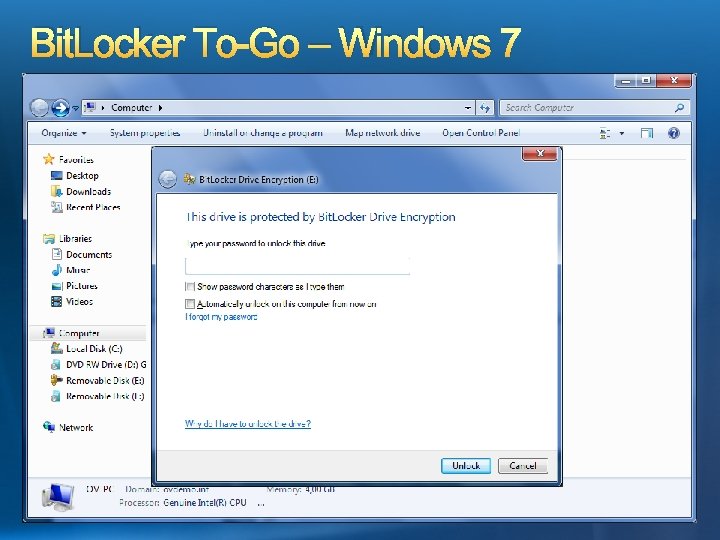
Task: Click the computer icon in address bar
Action: tap(90, 107)
